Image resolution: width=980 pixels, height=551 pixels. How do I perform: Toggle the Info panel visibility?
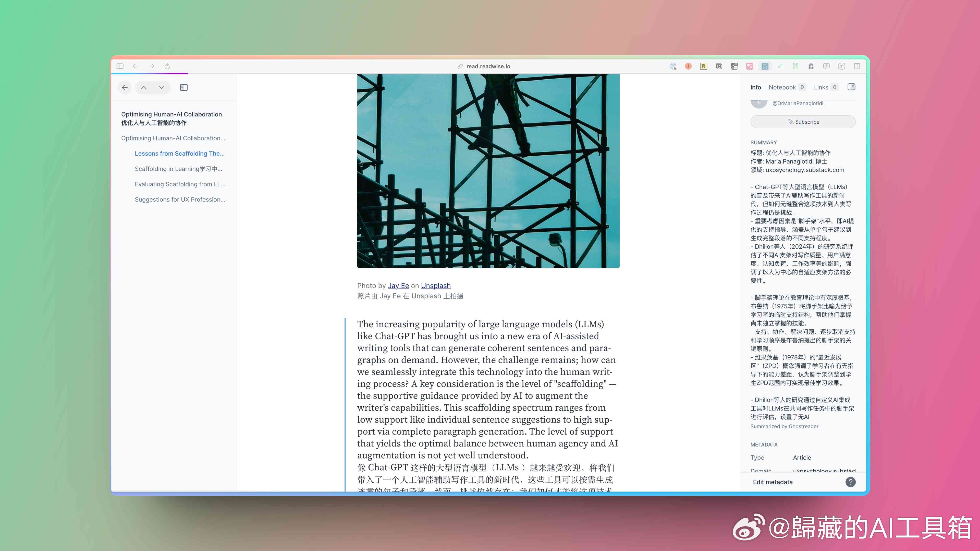pyautogui.click(x=851, y=87)
